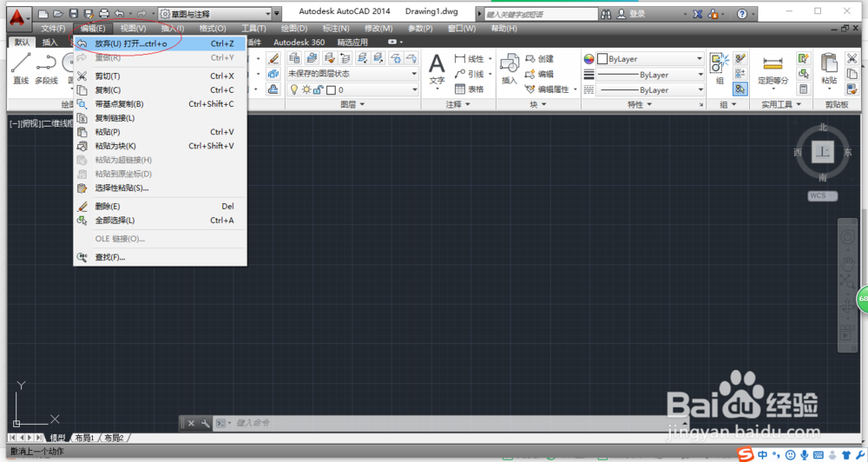This screenshot has width=868, height=462.
Task: Switch to the Autodesk 360 ribbon tab
Action: (299, 42)
